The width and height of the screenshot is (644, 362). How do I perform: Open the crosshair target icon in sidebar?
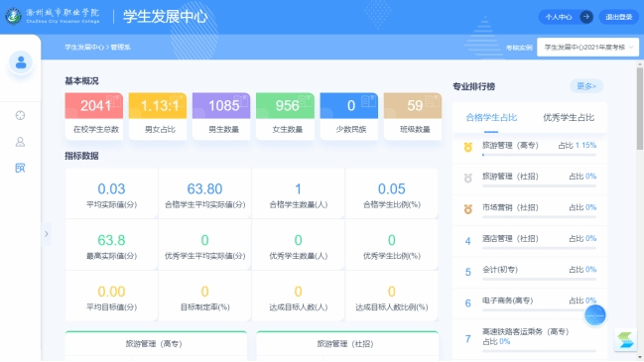click(x=20, y=116)
